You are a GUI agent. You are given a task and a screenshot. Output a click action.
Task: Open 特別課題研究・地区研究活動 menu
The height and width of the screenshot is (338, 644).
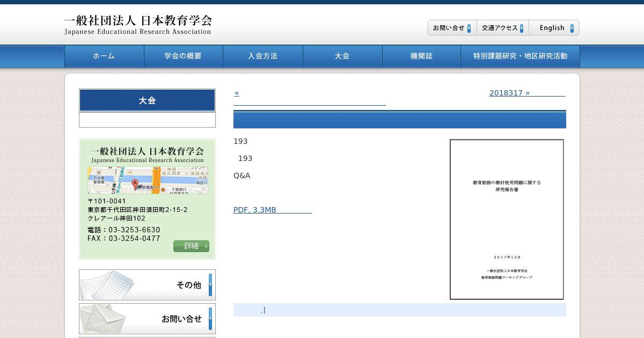(520, 56)
